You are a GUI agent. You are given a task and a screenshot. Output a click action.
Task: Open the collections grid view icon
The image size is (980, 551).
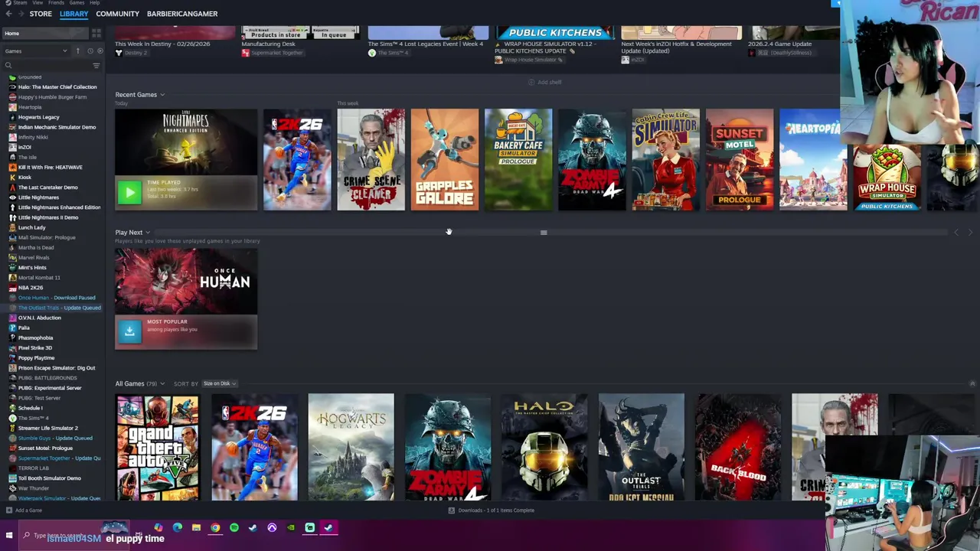[x=96, y=33]
